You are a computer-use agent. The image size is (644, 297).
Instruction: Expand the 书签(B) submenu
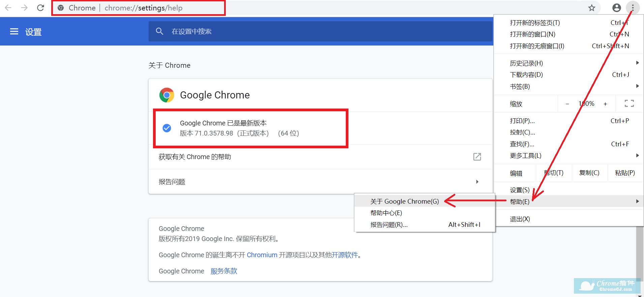[637, 86]
